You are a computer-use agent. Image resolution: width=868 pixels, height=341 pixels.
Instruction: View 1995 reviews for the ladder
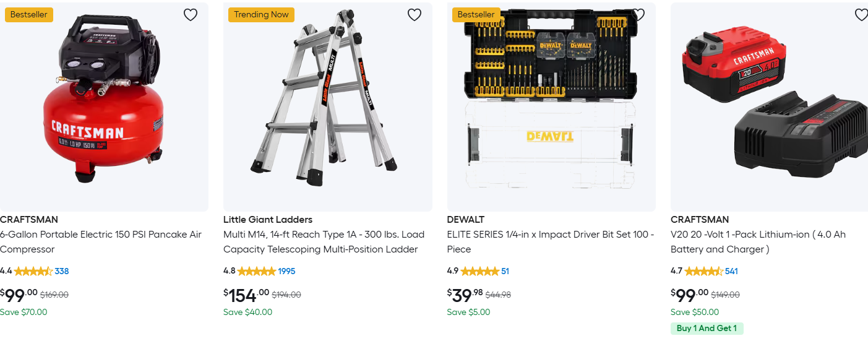(287, 271)
